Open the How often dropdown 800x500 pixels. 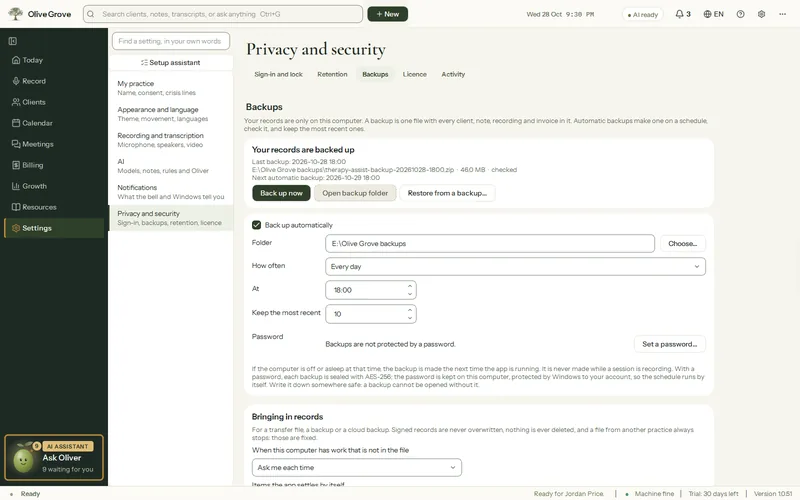515,266
